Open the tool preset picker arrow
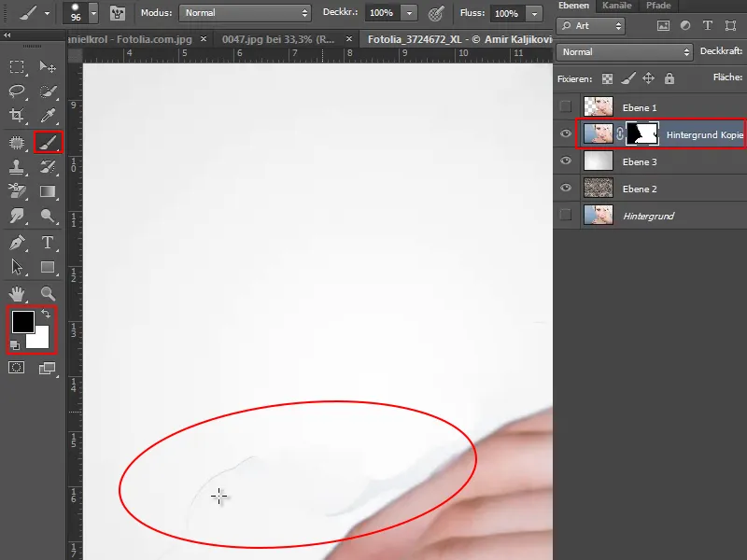The image size is (747, 560). [47, 13]
